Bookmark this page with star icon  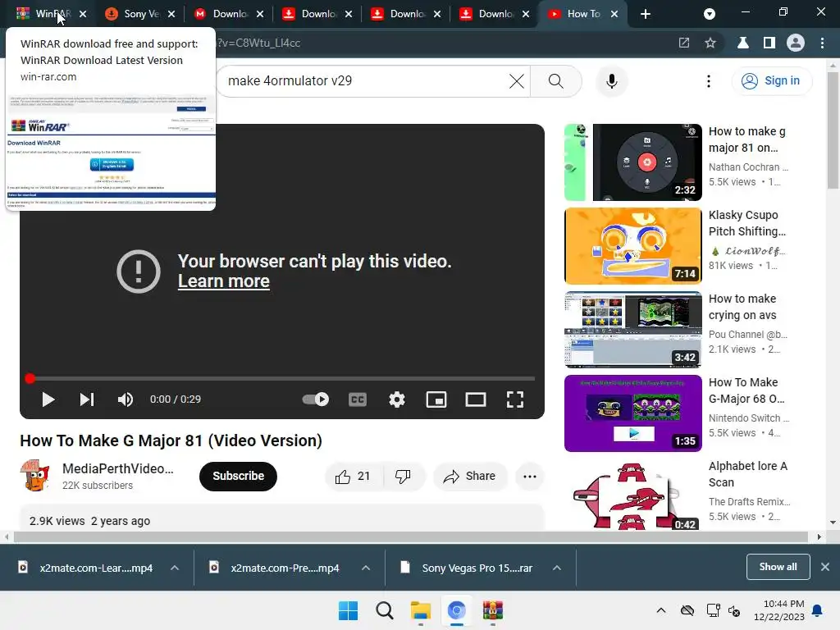[710, 43]
